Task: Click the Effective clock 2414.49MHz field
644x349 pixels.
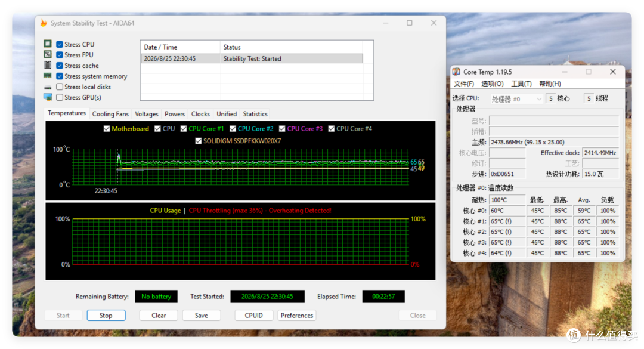Action: pos(600,153)
